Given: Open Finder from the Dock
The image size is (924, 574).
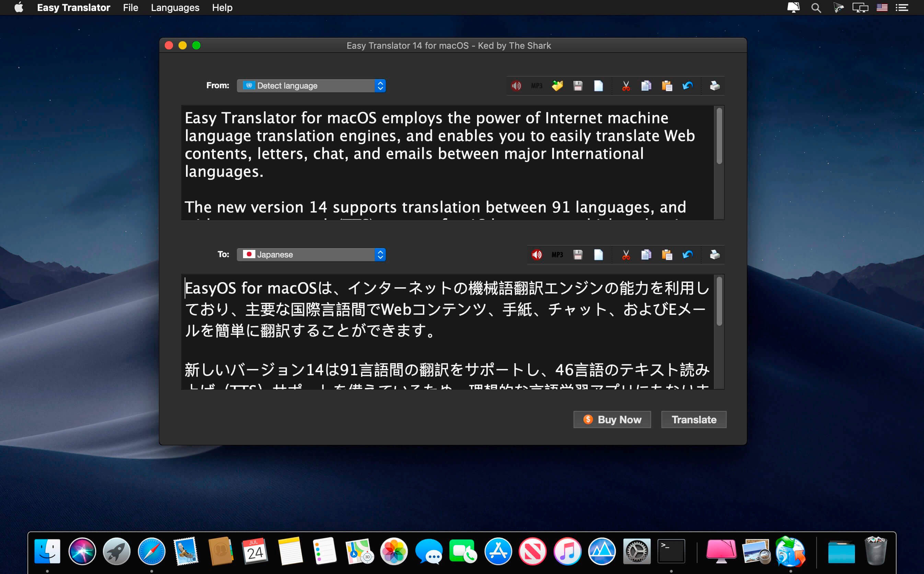Looking at the screenshot, I should [x=47, y=551].
